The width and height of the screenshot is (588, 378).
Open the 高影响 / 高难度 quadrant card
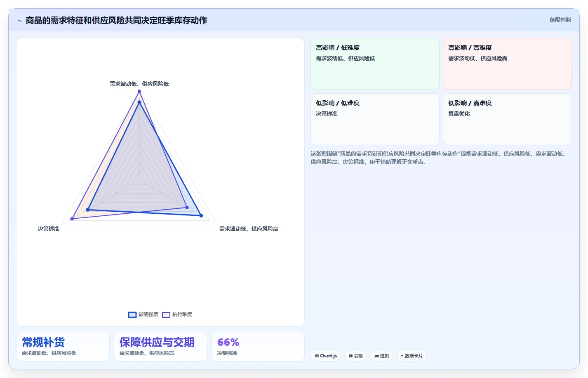coord(507,64)
